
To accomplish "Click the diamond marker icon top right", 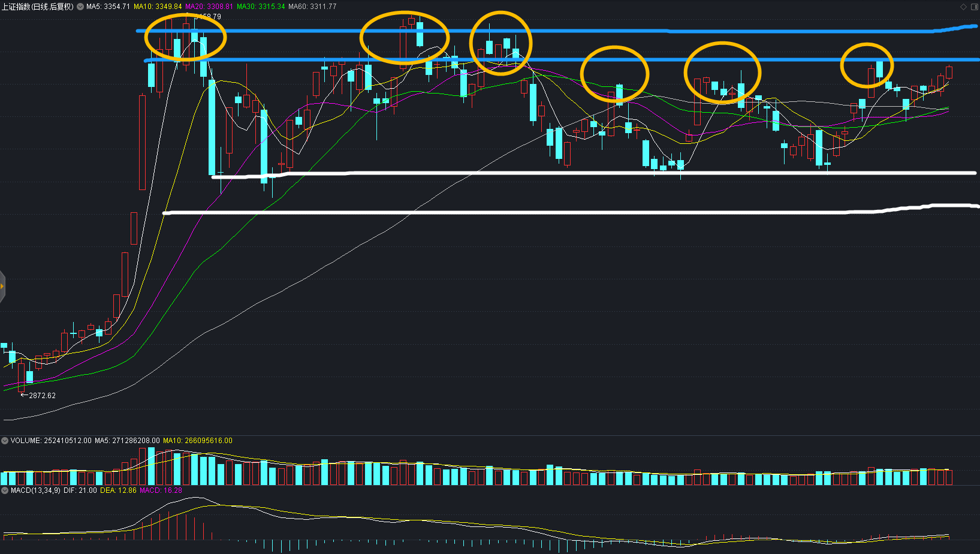I will coord(963,7).
